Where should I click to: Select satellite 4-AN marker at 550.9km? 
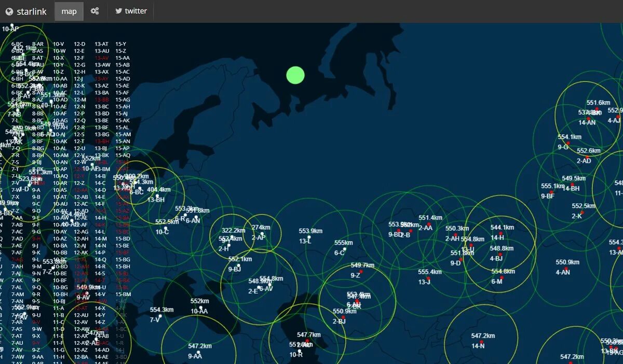[567, 269]
